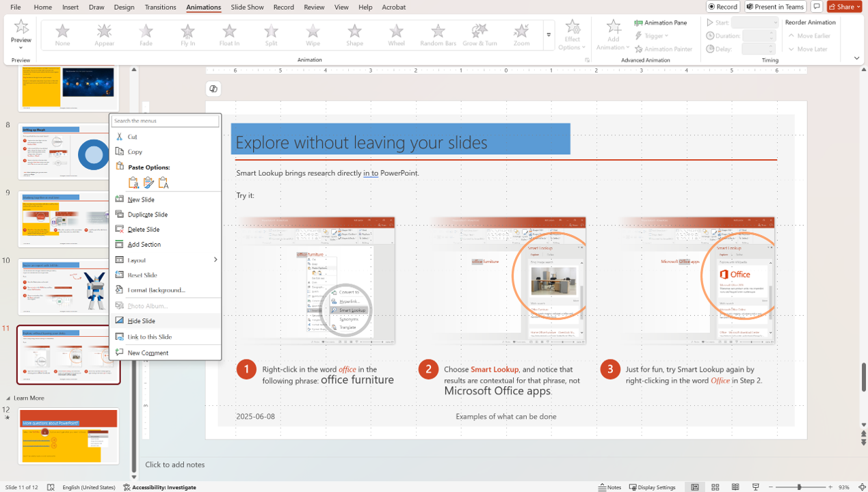Image resolution: width=868 pixels, height=492 pixels.
Task: Expand the animation gallery More arrow
Action: pos(549,35)
